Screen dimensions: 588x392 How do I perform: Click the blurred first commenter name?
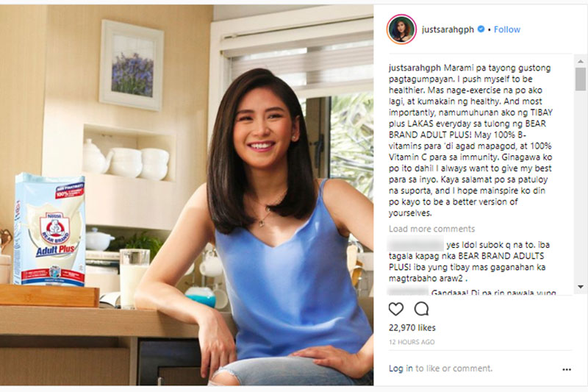pos(415,245)
